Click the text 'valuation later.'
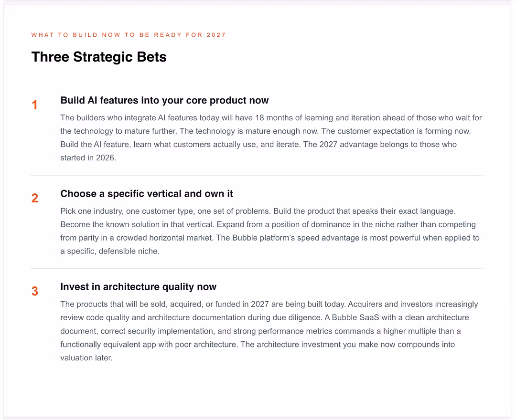This screenshot has height=420, width=516. 86,358
